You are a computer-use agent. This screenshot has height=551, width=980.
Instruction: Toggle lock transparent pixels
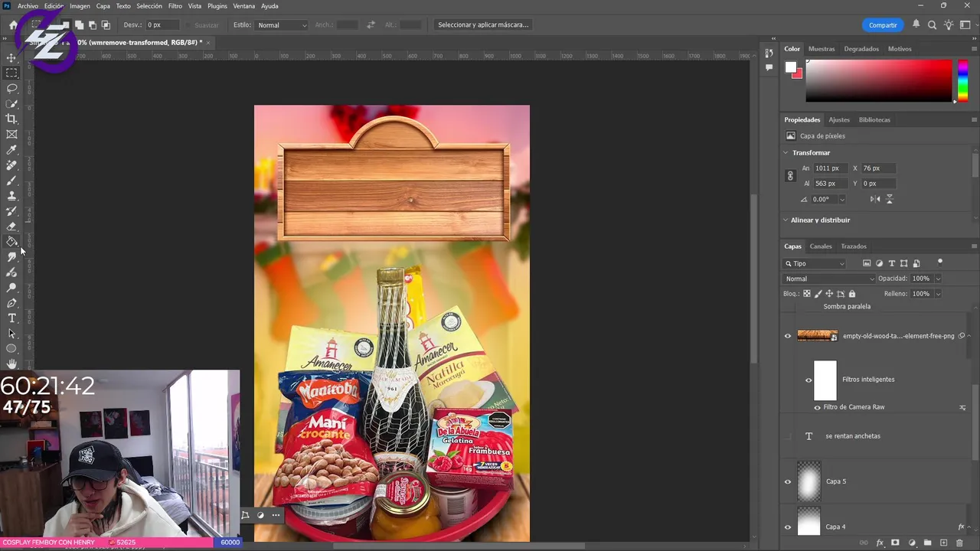pos(806,294)
